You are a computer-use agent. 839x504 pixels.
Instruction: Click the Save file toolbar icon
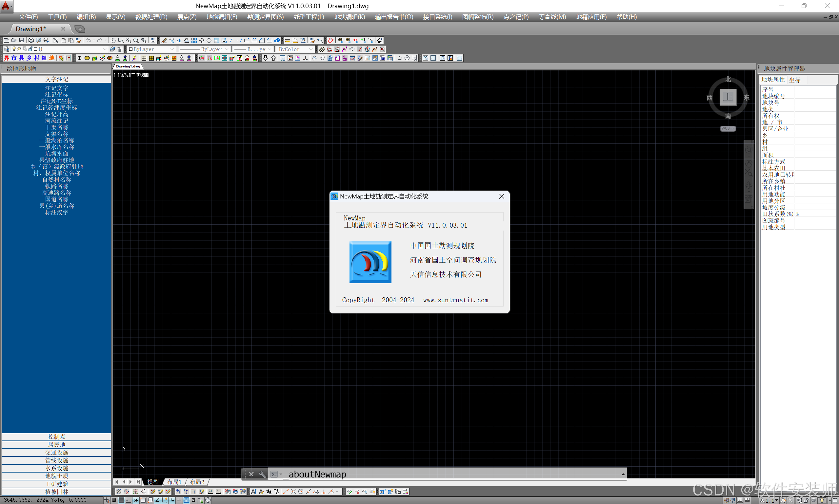click(21, 40)
